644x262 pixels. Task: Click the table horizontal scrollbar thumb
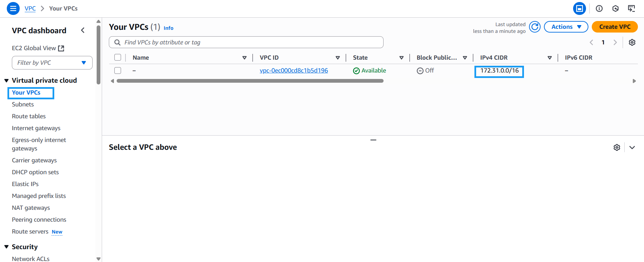pos(250,81)
